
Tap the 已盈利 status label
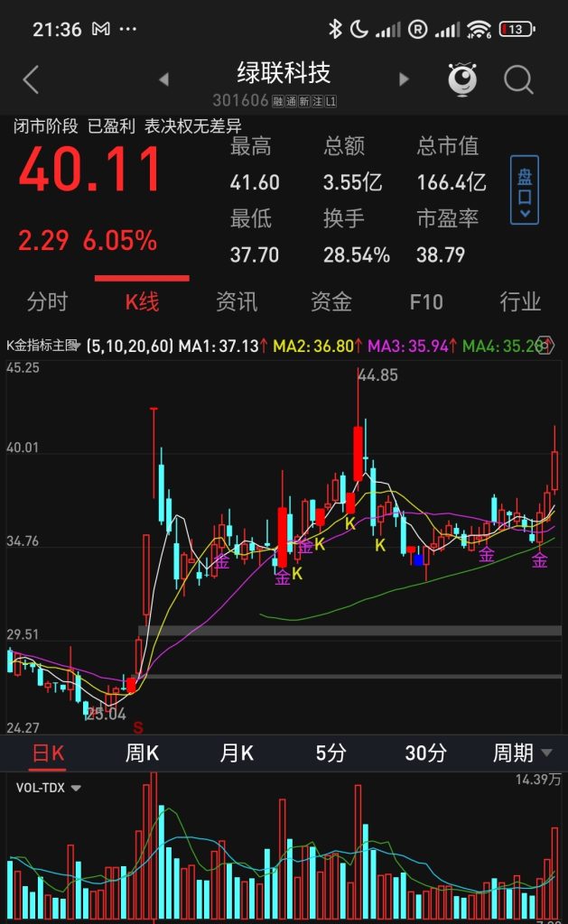pos(111,126)
